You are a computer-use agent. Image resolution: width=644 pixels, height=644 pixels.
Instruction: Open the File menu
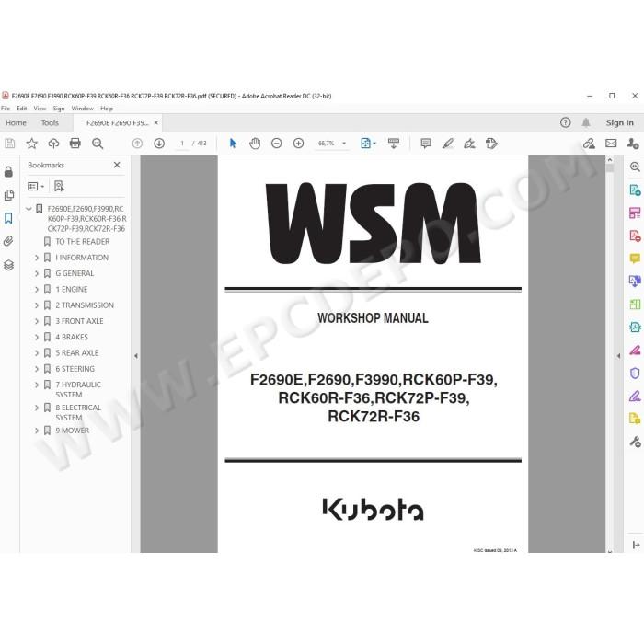[6, 109]
